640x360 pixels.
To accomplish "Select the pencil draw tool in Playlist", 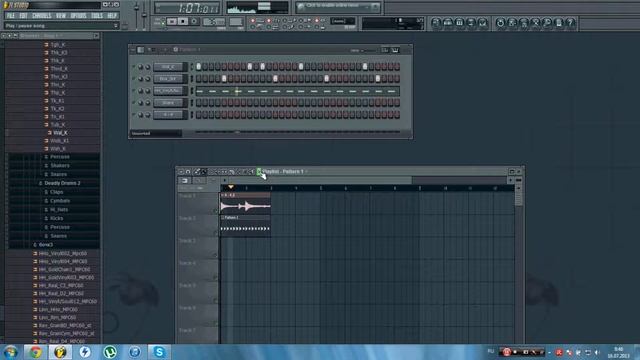I will tap(197, 172).
